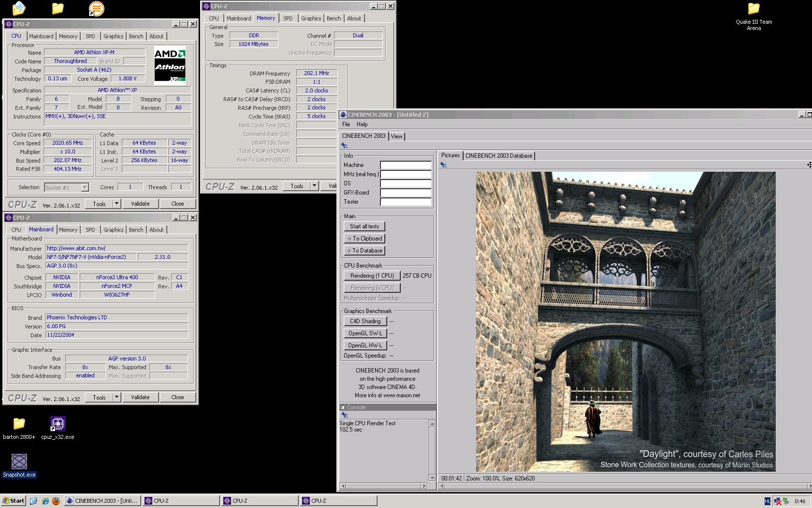This screenshot has width=812, height=508.
Task: Click the Console vertical scrollbar up arrow
Action: coord(432,424)
